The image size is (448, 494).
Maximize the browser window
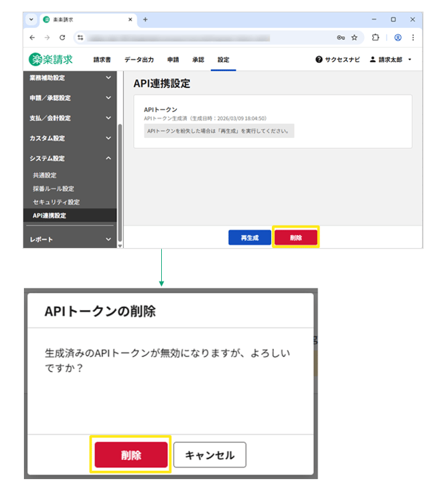pos(393,20)
